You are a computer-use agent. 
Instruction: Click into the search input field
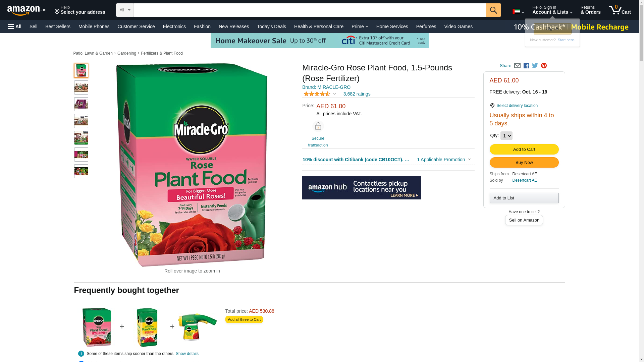[309, 10]
